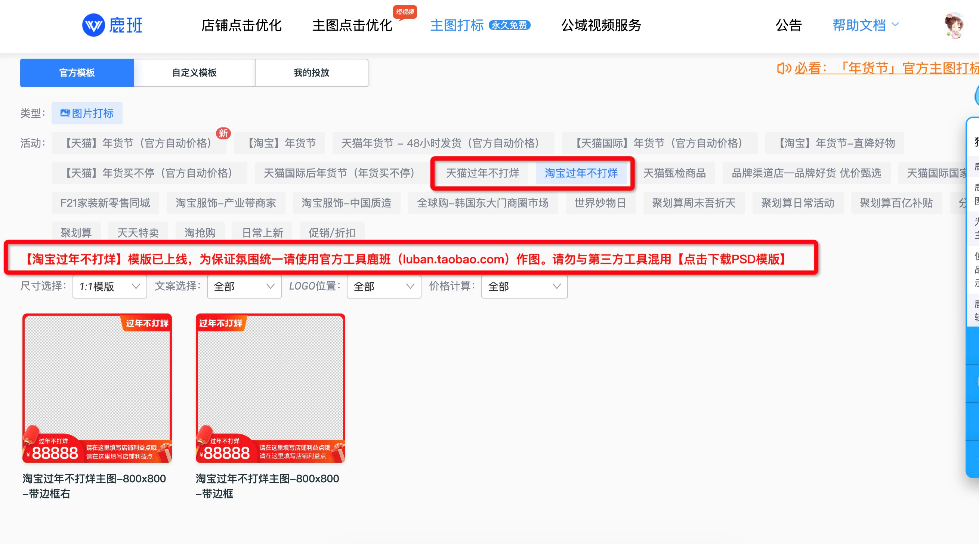Open 公域视频服务 menu item
This screenshot has height=544, width=979.
coord(601,26)
